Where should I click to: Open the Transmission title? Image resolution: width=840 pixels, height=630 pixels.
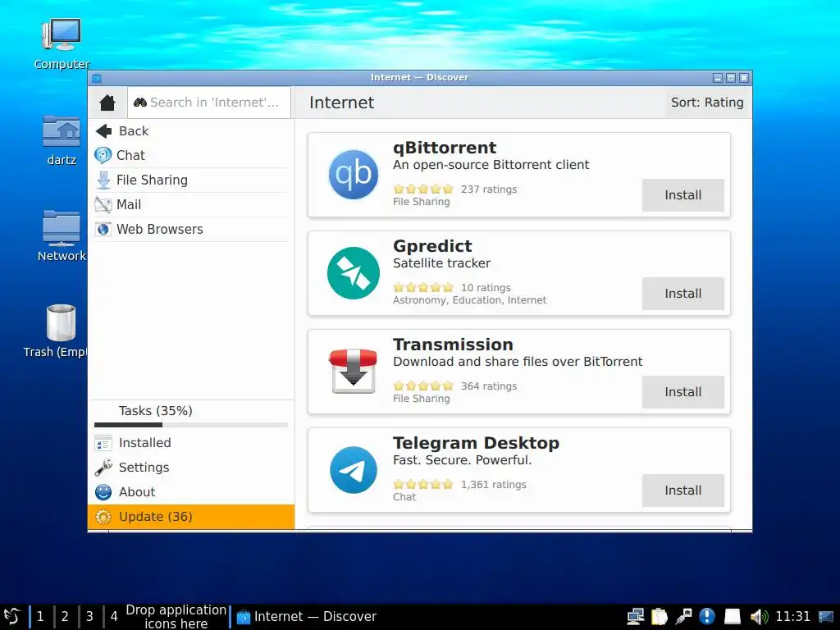pos(453,345)
